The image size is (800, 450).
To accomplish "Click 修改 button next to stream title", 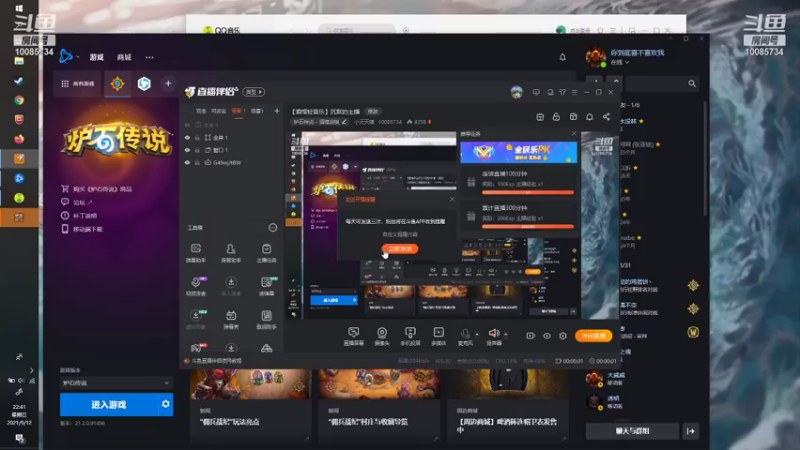I will [x=373, y=111].
